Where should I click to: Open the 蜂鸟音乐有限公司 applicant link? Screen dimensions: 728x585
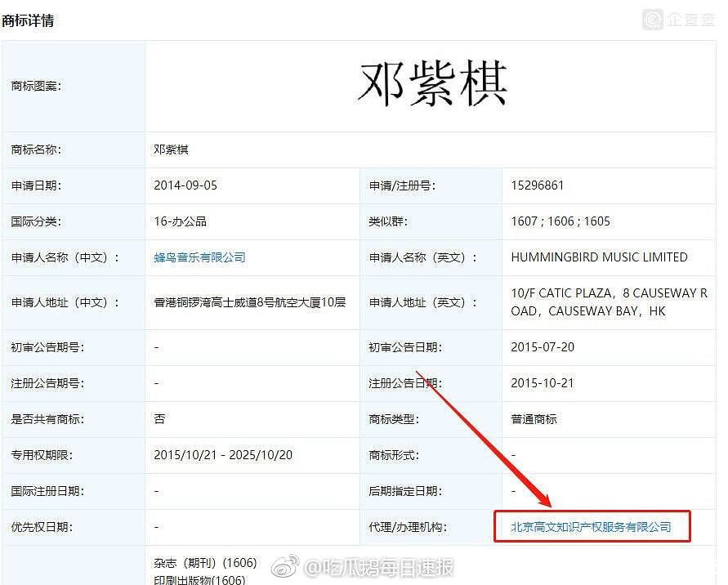(x=199, y=257)
